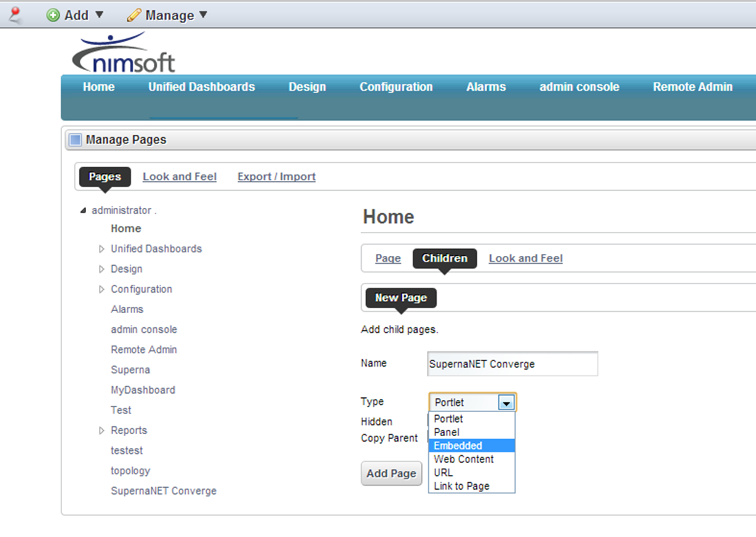Select Alarms in the page tree
Viewport: 756px width, 537px height.
point(127,309)
